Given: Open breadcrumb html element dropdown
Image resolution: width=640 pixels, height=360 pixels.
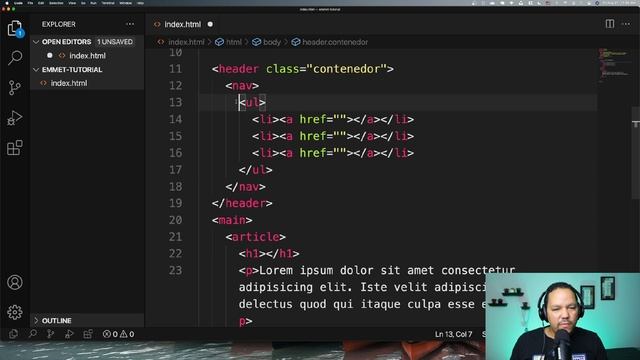Looking at the screenshot, I should [229, 42].
